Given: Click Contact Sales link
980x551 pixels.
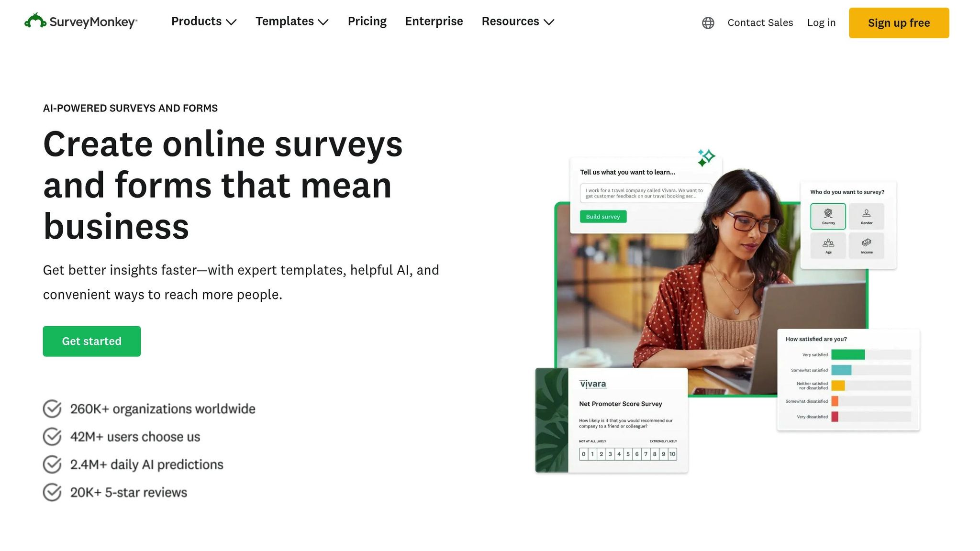Looking at the screenshot, I should [x=760, y=23].
